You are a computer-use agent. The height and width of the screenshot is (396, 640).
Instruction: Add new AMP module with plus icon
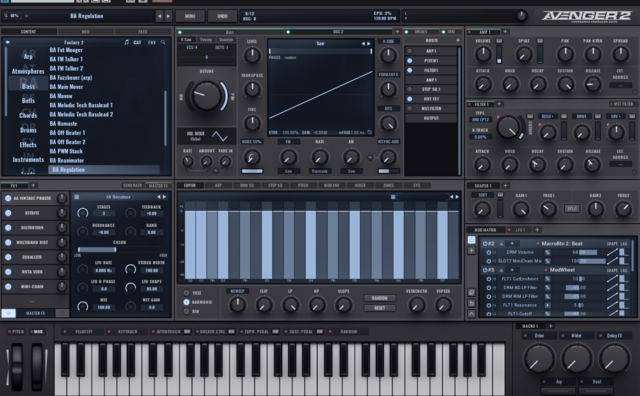click(x=505, y=31)
